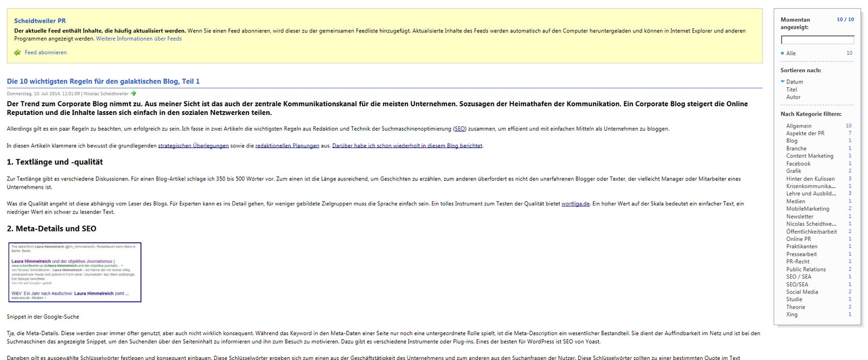Open the 'strategischen Überlegungen' link
This screenshot has height=360, width=868.
(x=193, y=146)
